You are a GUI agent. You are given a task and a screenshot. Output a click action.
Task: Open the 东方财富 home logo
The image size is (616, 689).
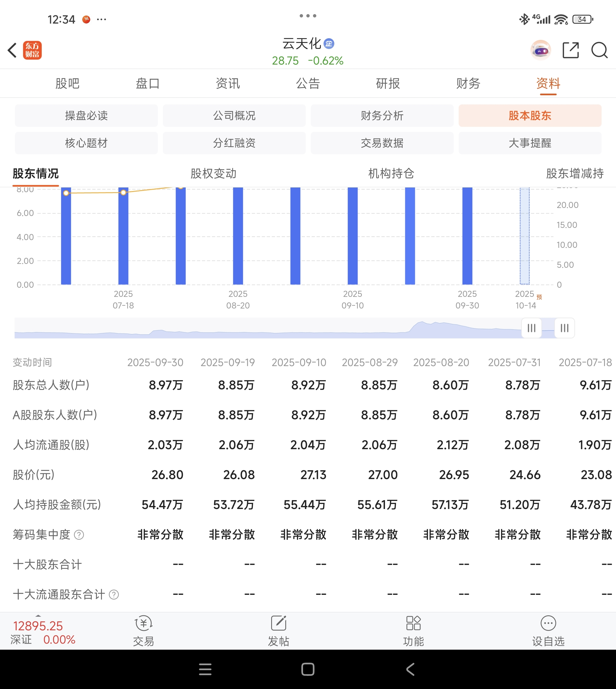(x=32, y=50)
